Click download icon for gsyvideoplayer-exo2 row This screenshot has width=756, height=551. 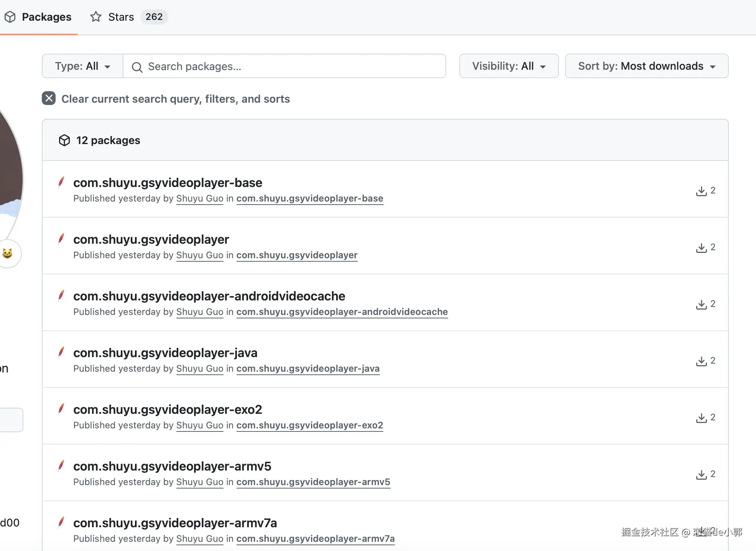coord(701,418)
